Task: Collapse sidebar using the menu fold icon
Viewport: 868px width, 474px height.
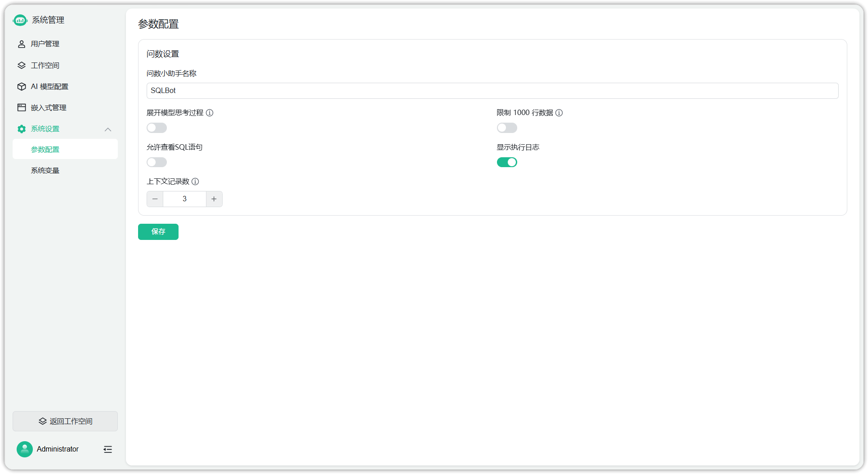Action: [108, 449]
